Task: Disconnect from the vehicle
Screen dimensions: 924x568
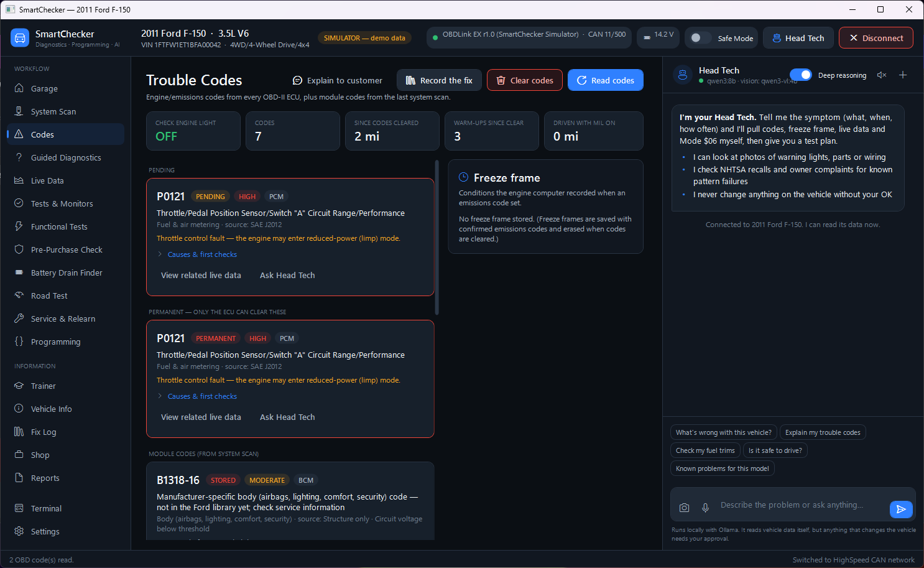Action: point(876,38)
